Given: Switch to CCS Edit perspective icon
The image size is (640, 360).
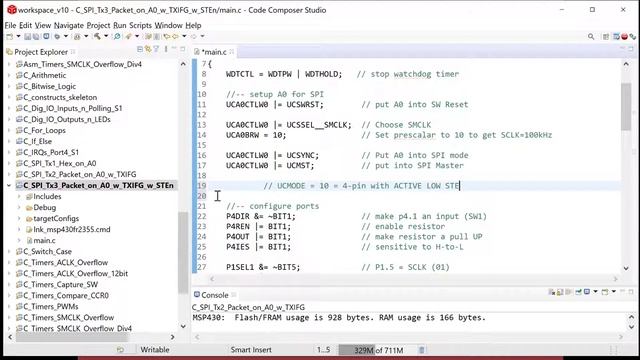Looking at the screenshot, I should coord(616,37).
